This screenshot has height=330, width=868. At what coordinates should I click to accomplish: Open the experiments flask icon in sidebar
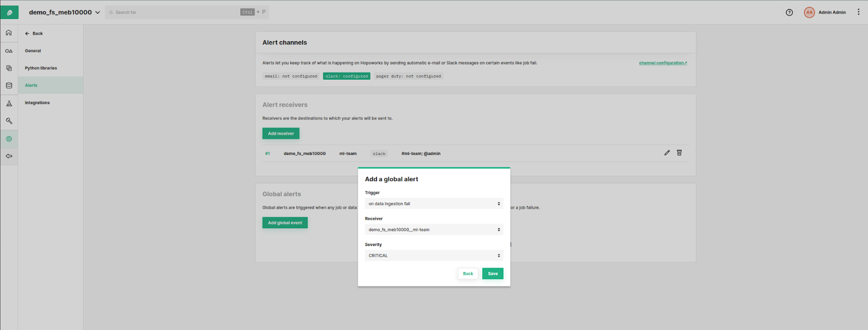(x=9, y=103)
